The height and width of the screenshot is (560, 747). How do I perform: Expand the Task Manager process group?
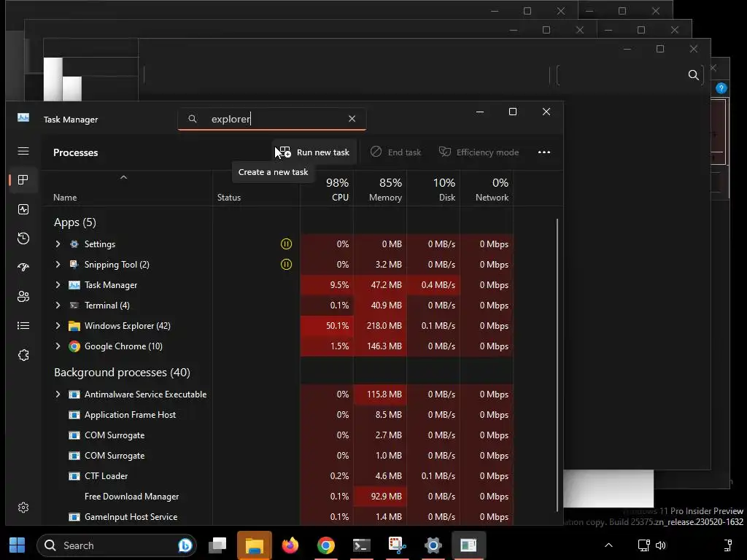[58, 285]
